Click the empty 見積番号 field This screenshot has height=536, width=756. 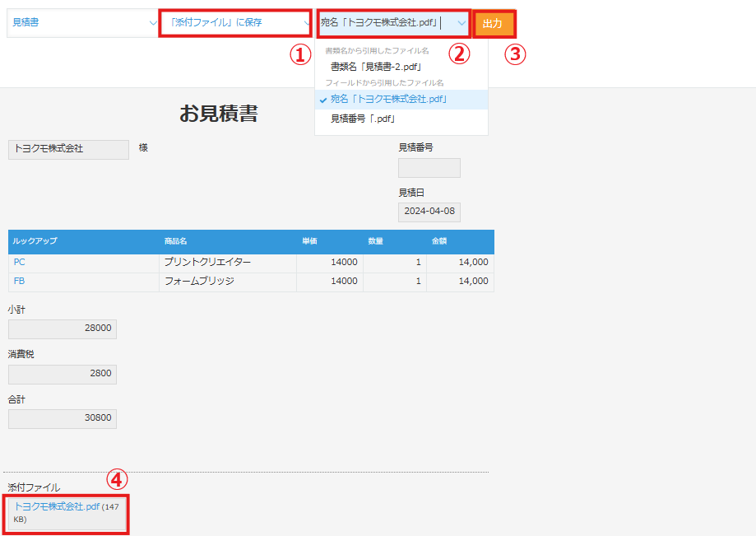(429, 168)
